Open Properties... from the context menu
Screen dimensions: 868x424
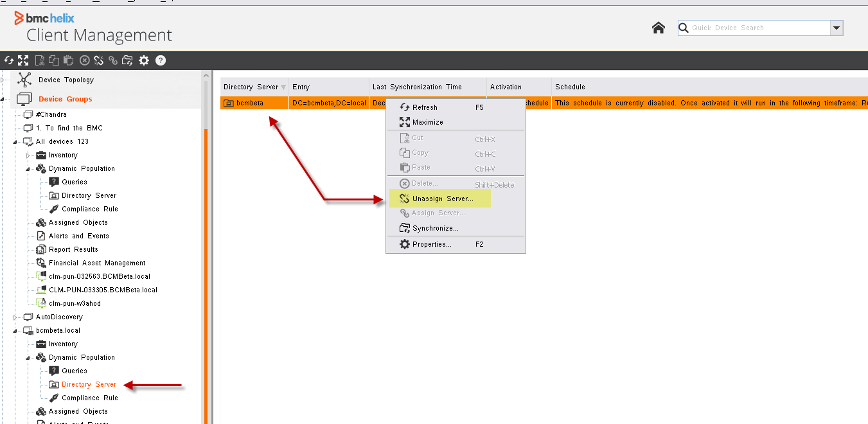click(456, 244)
